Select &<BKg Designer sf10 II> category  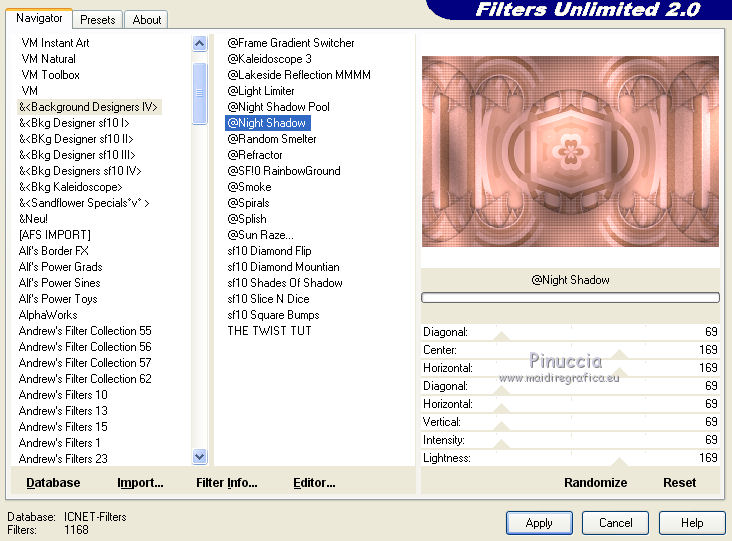pyautogui.click(x=76, y=139)
